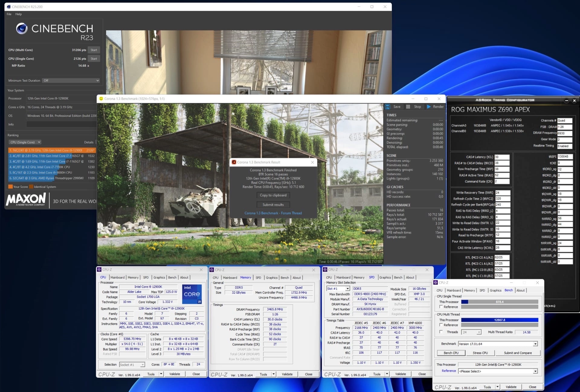The image size is (580, 392).
Task: Click the CPU Multi Thread score bar
Action: coord(499,320)
